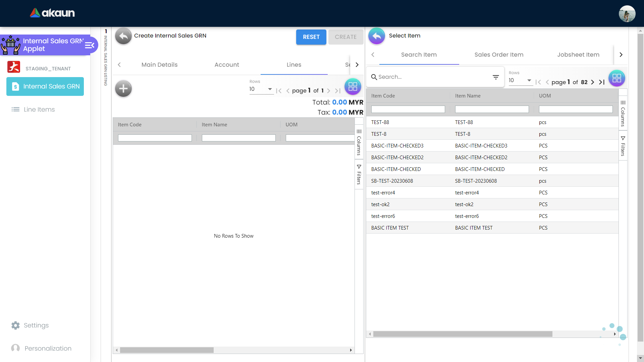Viewport: 644px width, 362px height.
Task: Switch to the Main Details tab
Action: click(159, 65)
